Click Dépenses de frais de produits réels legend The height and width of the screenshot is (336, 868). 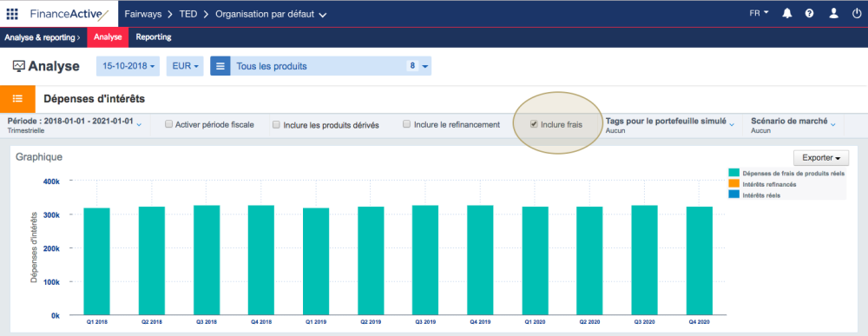pyautogui.click(x=787, y=174)
